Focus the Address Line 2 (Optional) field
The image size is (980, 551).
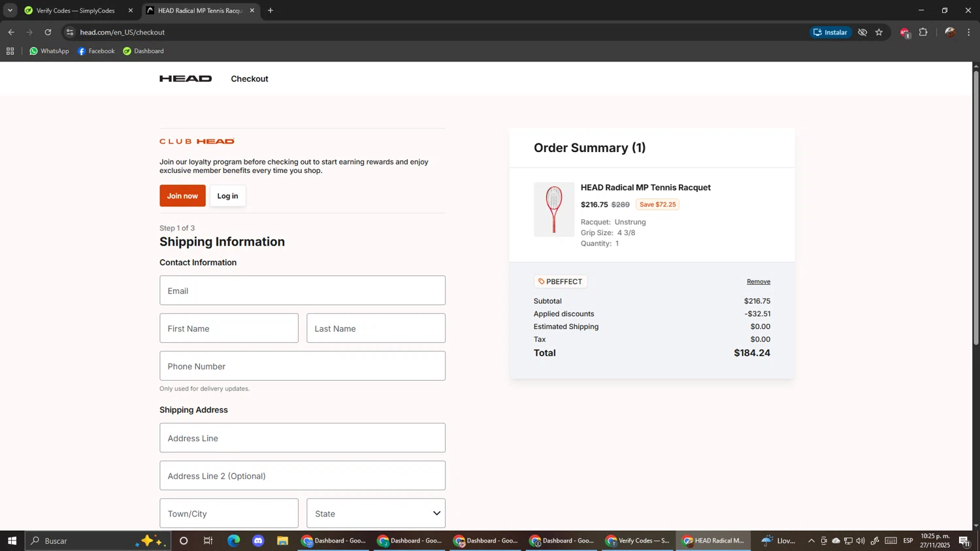(302, 476)
